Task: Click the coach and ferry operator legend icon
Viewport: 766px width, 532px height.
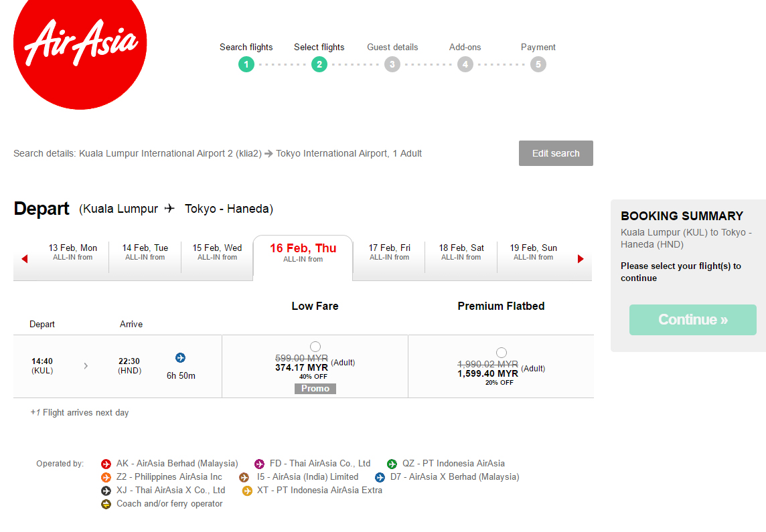Action: point(106,504)
